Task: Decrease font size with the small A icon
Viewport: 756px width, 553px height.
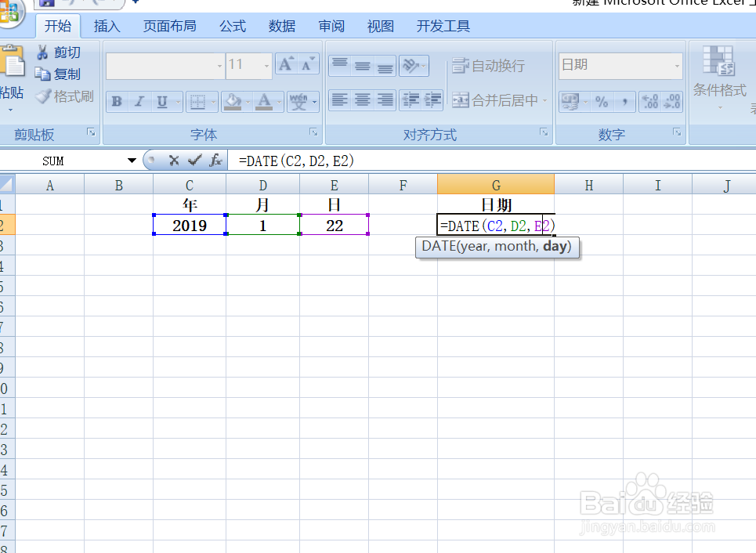Action: click(x=308, y=64)
